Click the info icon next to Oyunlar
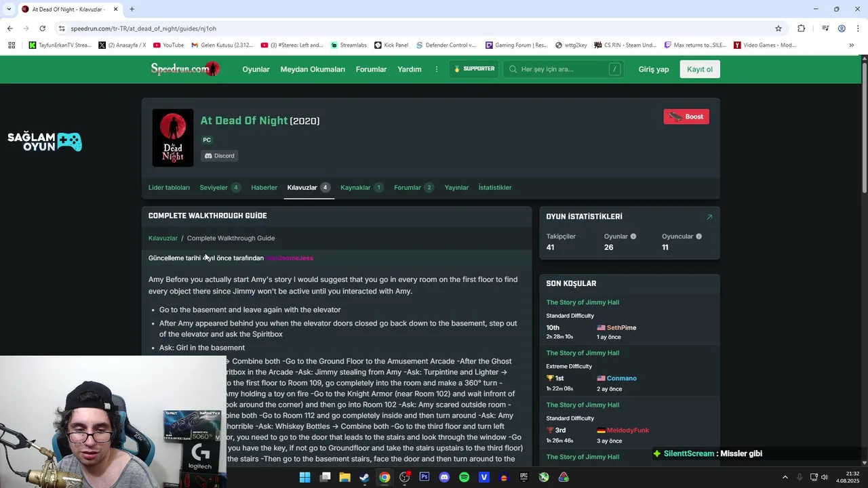The image size is (868, 488). pyautogui.click(x=633, y=237)
